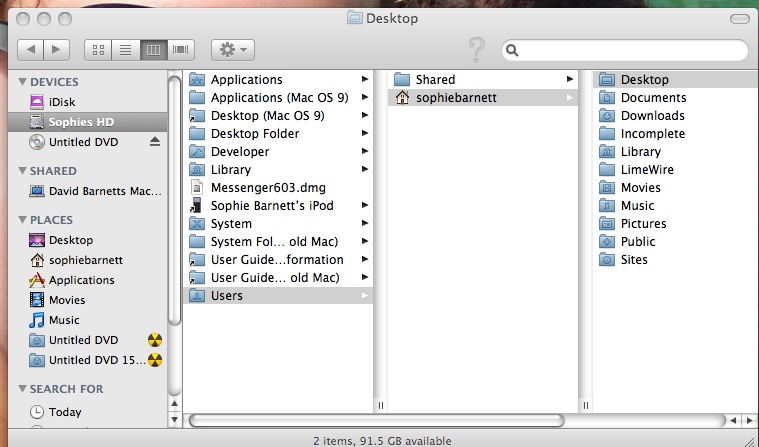Image resolution: width=759 pixels, height=447 pixels.
Task: Select Applications (Mac OS 9) folder
Action: pos(278,97)
